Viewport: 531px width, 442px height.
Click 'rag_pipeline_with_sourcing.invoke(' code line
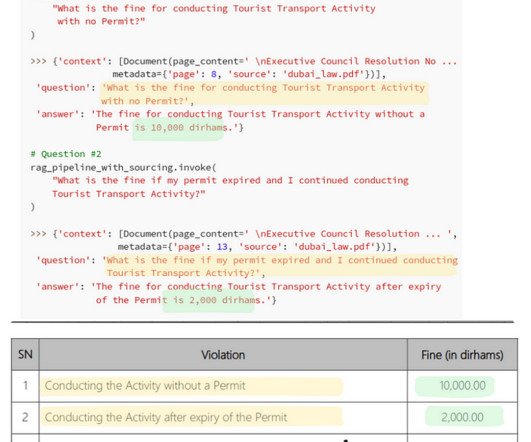click(x=123, y=167)
